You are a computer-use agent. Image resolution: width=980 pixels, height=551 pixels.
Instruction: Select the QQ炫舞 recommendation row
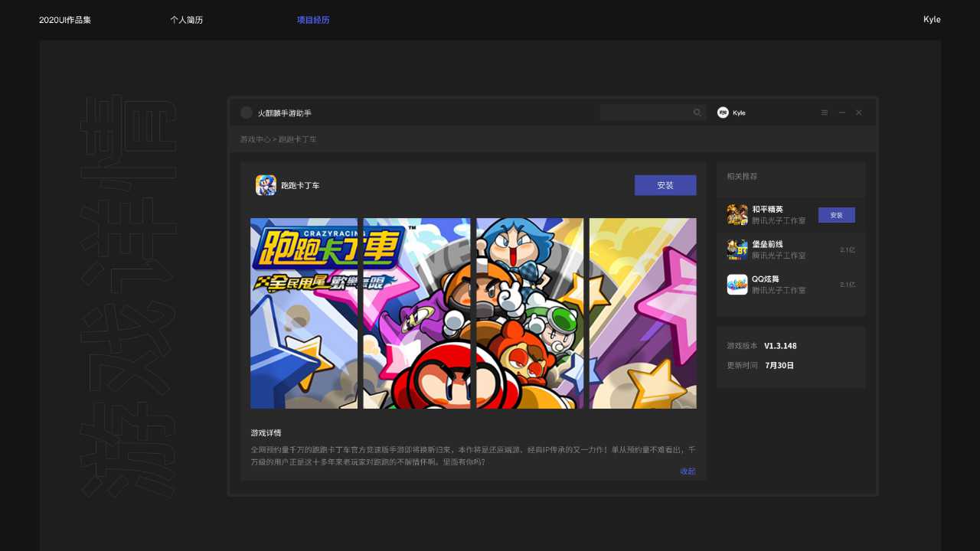pos(791,285)
